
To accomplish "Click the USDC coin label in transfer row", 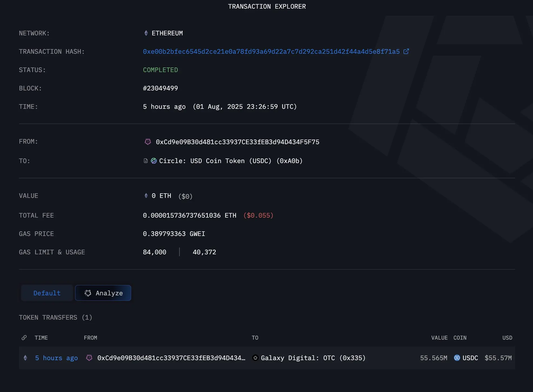I will click(470, 358).
